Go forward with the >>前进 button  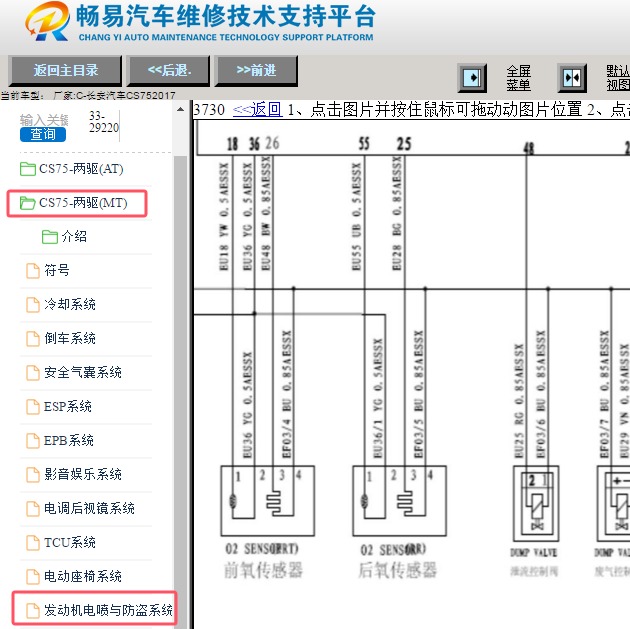pyautogui.click(x=256, y=71)
